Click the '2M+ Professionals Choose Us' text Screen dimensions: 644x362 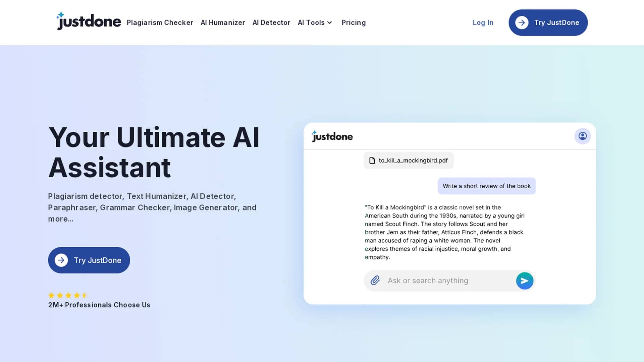coord(99,305)
